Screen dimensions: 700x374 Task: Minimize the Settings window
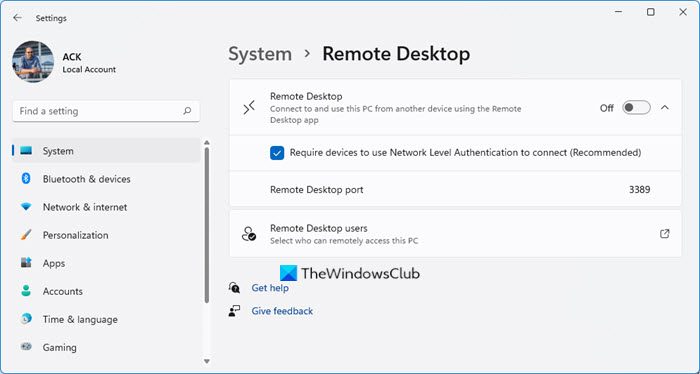[619, 12]
